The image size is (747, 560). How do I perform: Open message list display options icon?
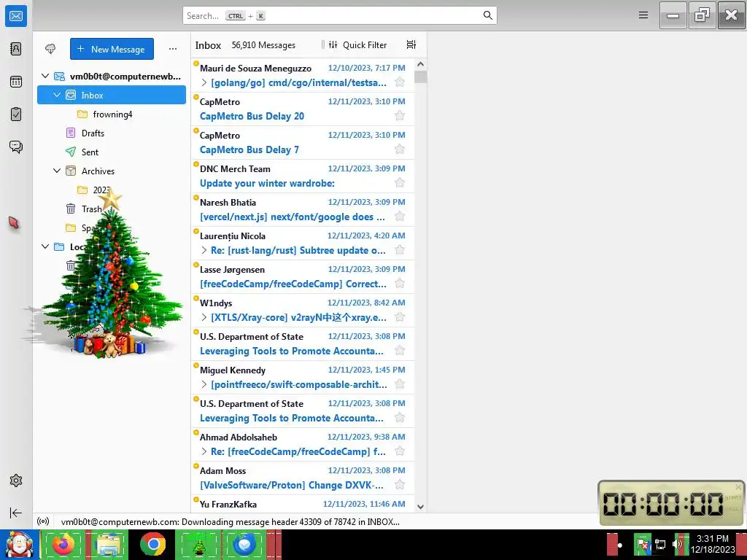pyautogui.click(x=411, y=44)
